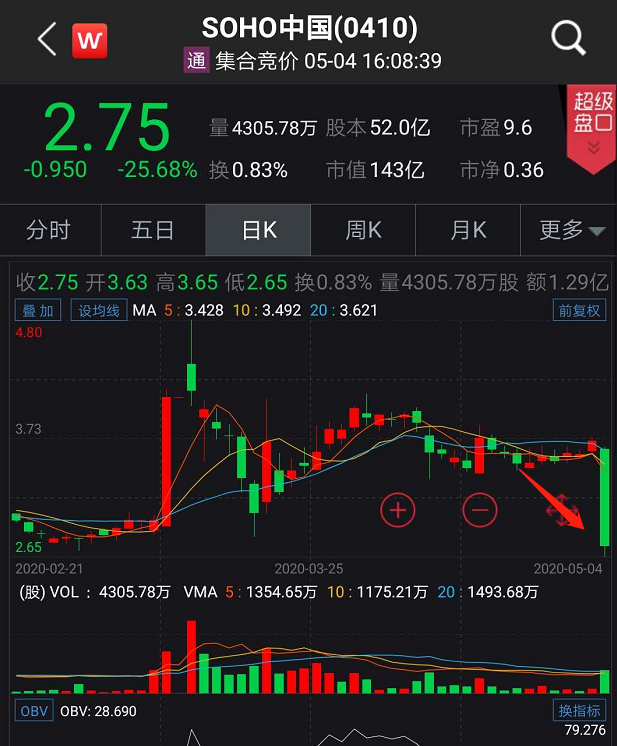
Task: Tap the 市值 143亿 value
Action: click(x=375, y=170)
